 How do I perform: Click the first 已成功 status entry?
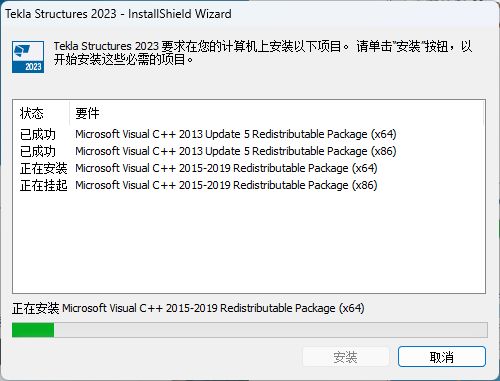pyautogui.click(x=38, y=134)
